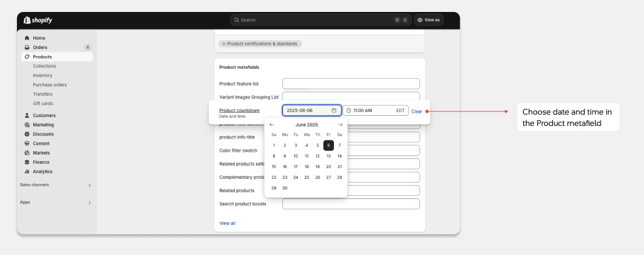The height and width of the screenshot is (255, 644).
Task: Open the 11:00 AM time dropdown
Action: (x=375, y=110)
